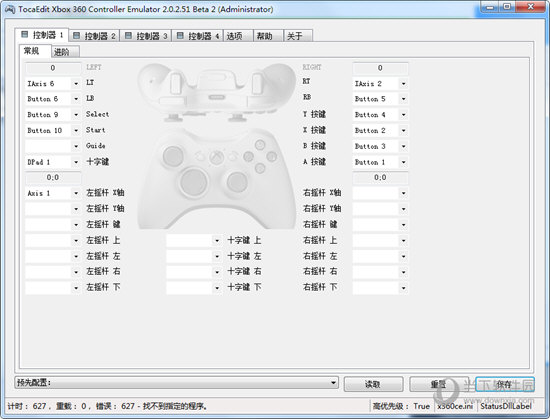
Task: Select the 常规 sub-tab
Action: [x=35, y=51]
